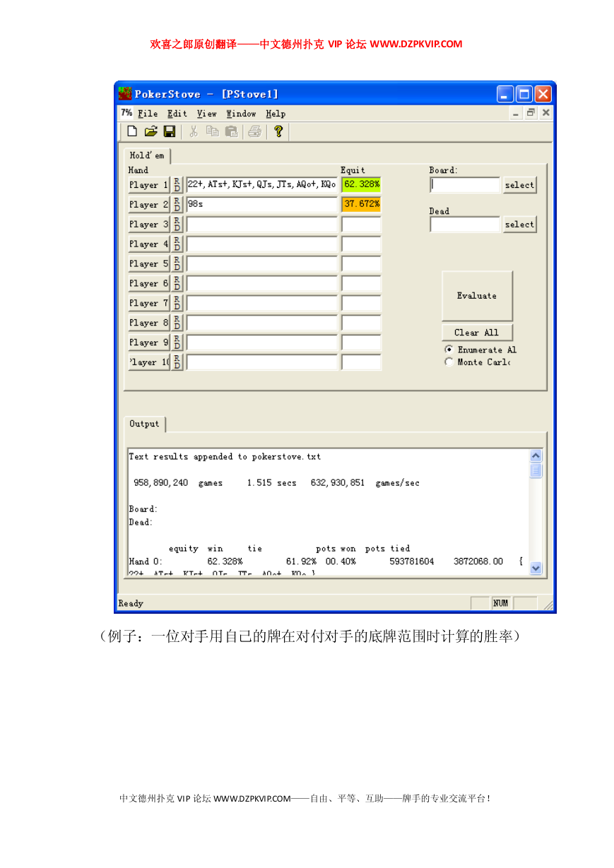This screenshot has height=868, width=614.
Task: Click the output scrollbar down arrow
Action: coord(536,567)
